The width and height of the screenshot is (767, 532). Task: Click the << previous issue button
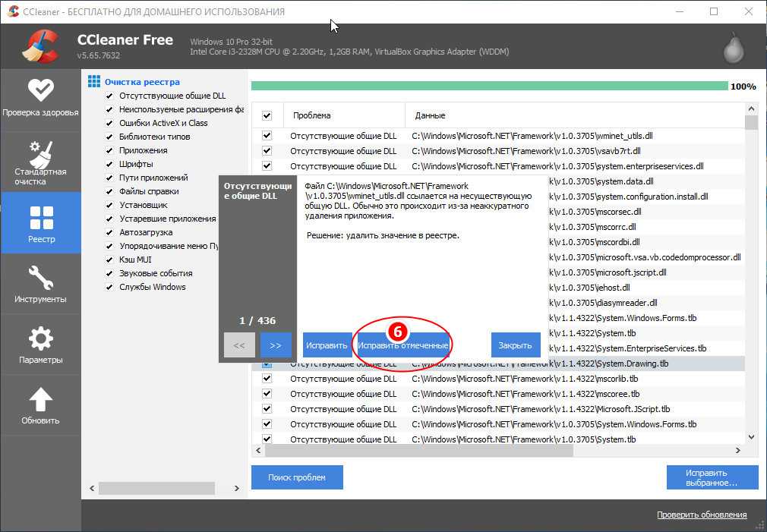[x=239, y=345]
